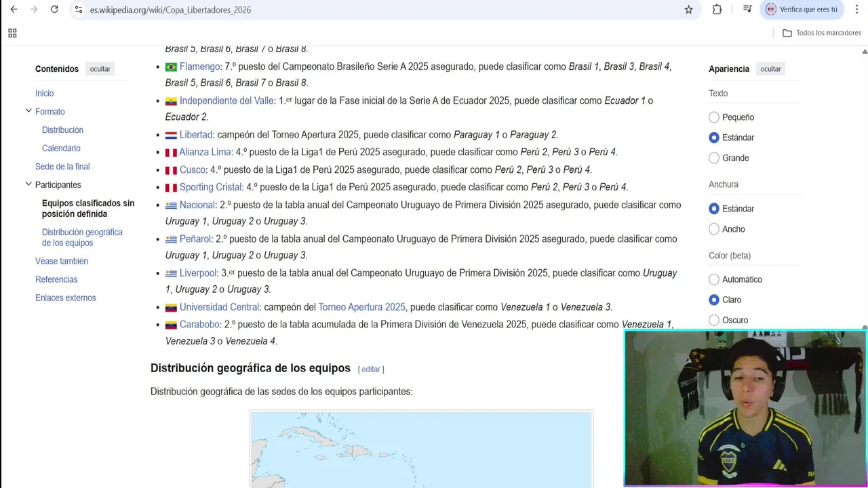
Task: Open the Carabobo article link
Action: pos(199,325)
